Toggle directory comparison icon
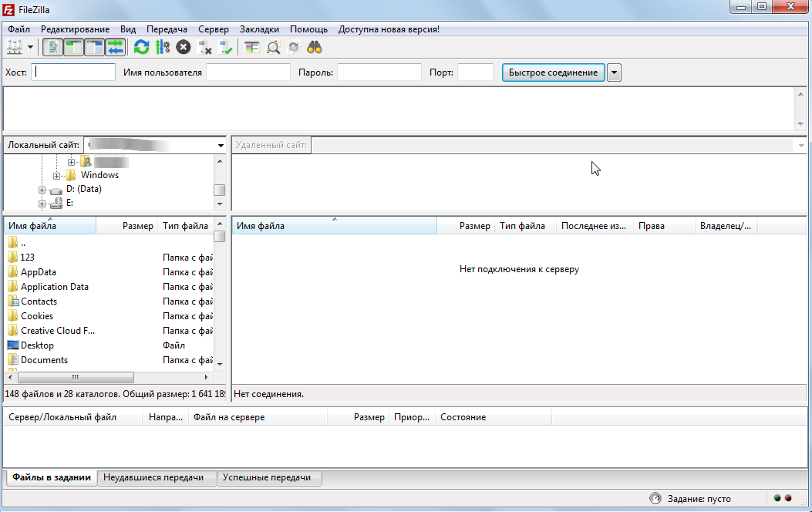The image size is (812, 512). 273,47
